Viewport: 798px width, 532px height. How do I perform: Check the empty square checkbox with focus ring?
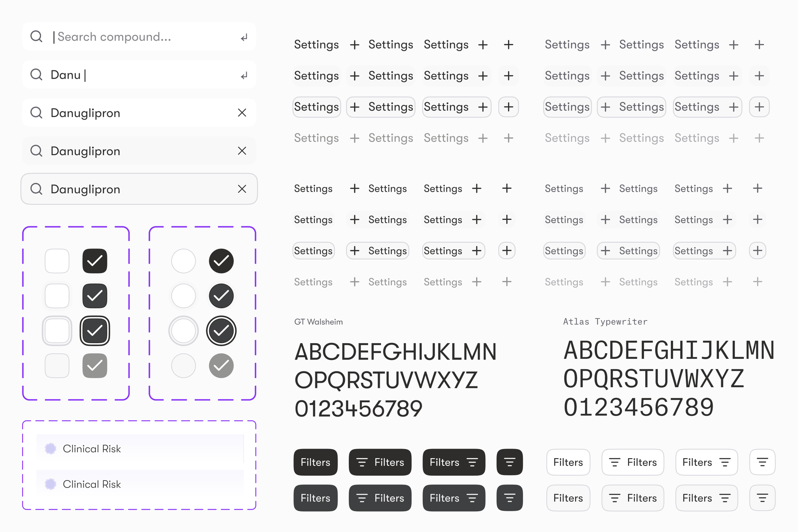pyautogui.click(x=57, y=331)
